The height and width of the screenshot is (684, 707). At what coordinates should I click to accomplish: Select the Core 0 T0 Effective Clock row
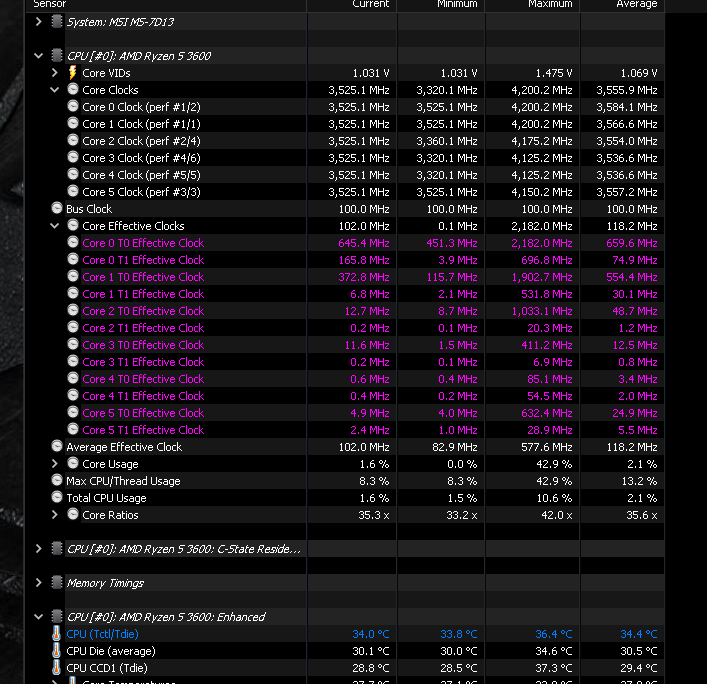(x=143, y=243)
